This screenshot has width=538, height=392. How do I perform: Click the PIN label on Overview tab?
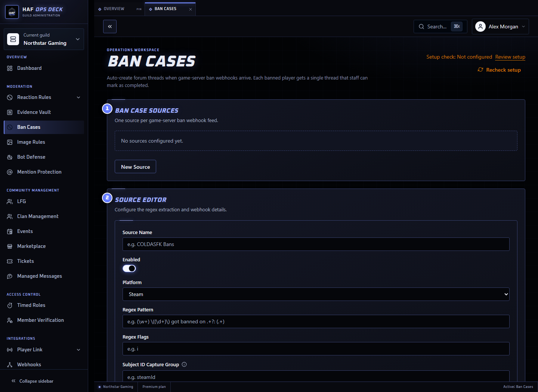coord(139,9)
